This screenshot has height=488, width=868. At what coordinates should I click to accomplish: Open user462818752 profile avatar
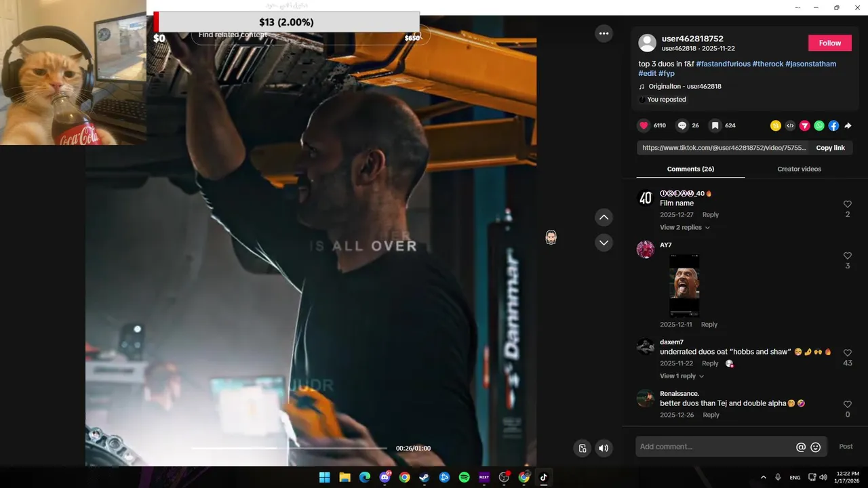pyautogui.click(x=648, y=43)
